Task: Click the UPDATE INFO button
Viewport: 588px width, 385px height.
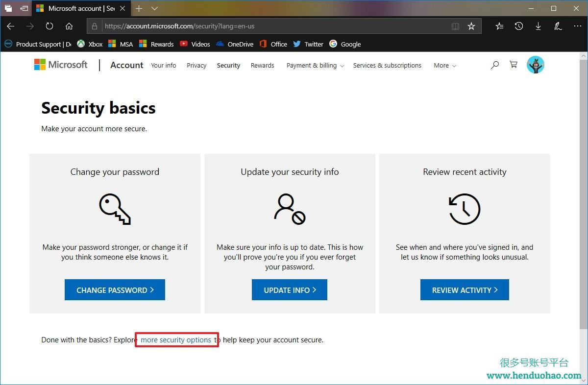Action: (290, 290)
